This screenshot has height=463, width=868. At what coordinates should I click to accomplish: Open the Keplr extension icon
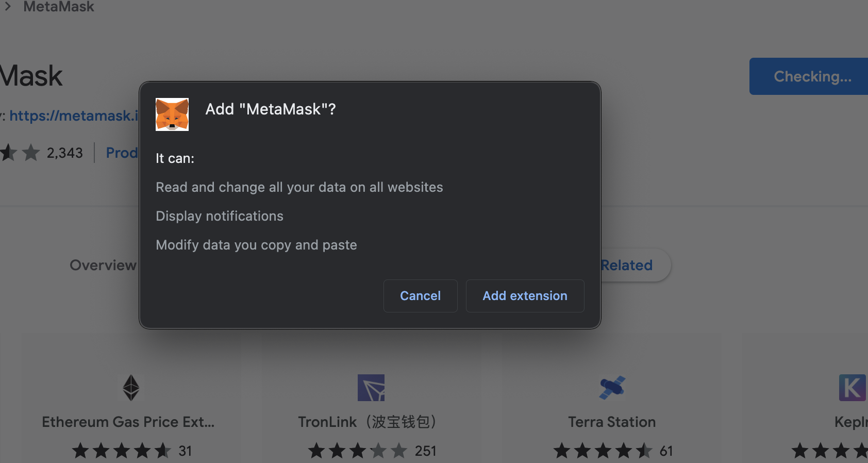coord(853,388)
